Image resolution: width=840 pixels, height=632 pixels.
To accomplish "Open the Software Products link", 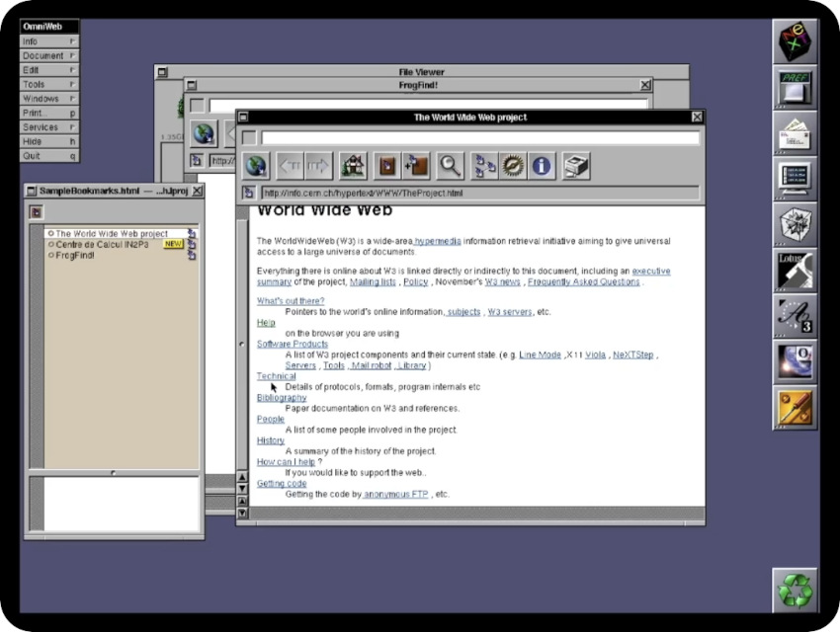I will [x=293, y=344].
